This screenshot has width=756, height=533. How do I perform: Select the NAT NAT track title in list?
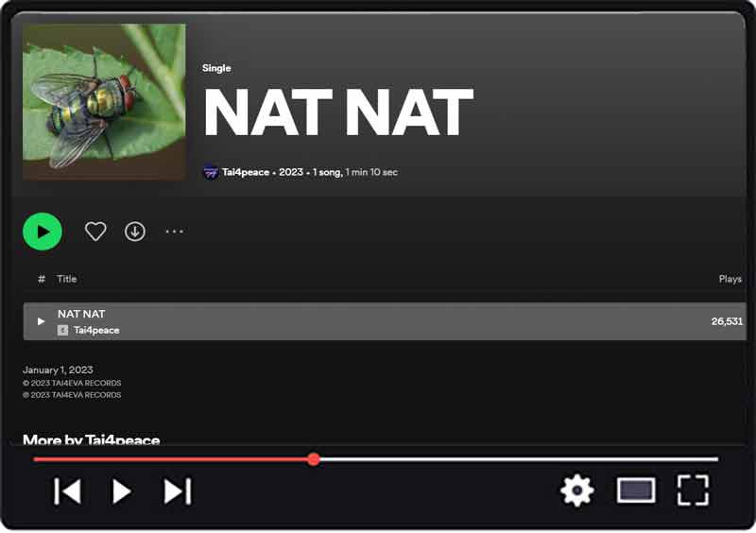click(x=81, y=314)
